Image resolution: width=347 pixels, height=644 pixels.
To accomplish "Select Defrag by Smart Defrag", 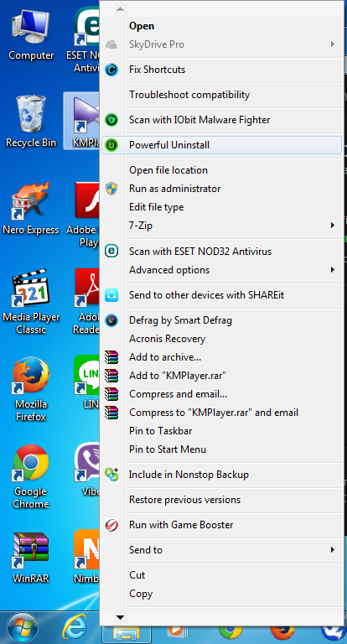I will click(x=221, y=320).
